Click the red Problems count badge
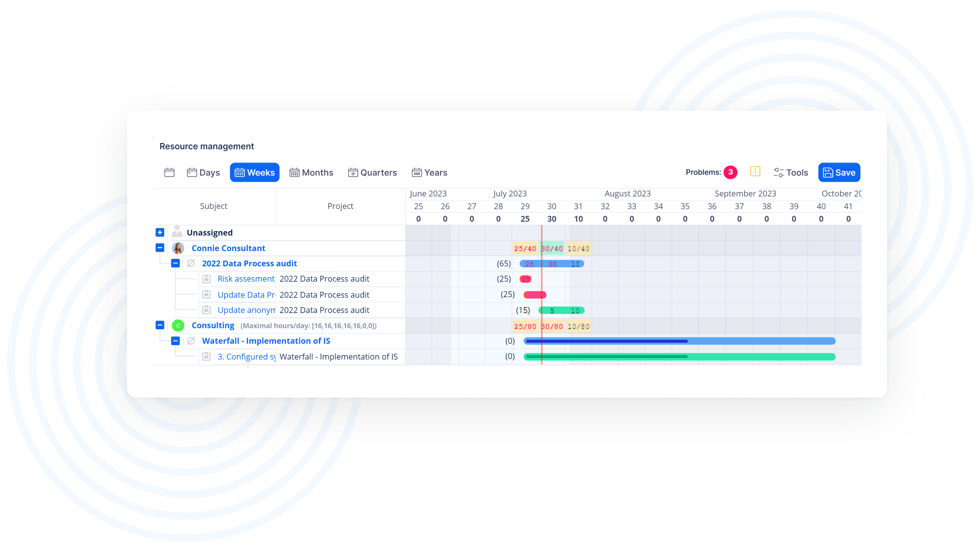Image resolution: width=980 pixels, height=549 pixels. [730, 172]
